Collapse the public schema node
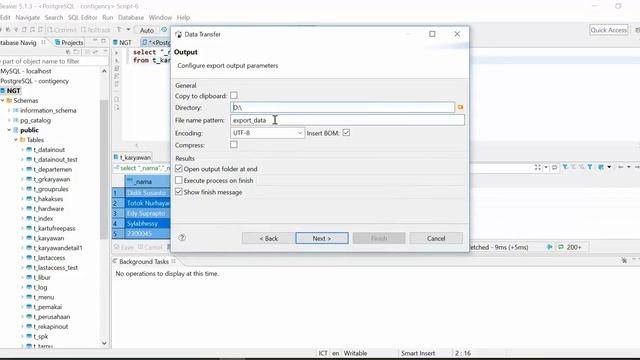Viewport: 640px width, 360px height. tap(9, 130)
